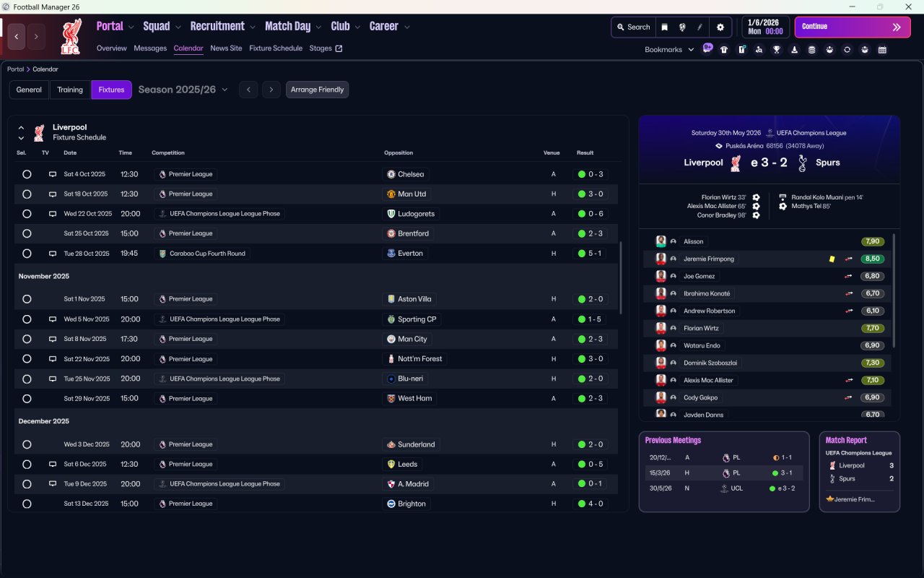Click the TV icon on the Sporting CP fixture row

52,319
